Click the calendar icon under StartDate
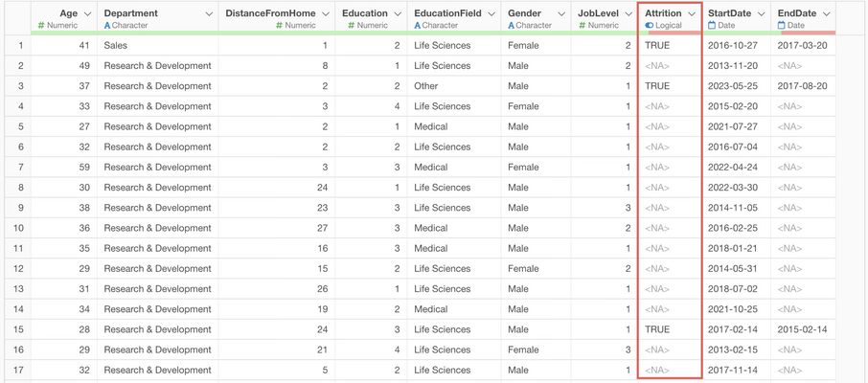The height and width of the screenshot is (383, 868). pos(712,26)
